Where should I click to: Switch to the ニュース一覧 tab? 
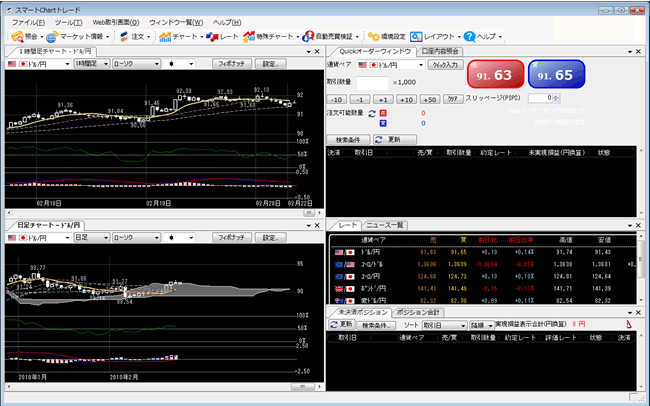tap(385, 225)
